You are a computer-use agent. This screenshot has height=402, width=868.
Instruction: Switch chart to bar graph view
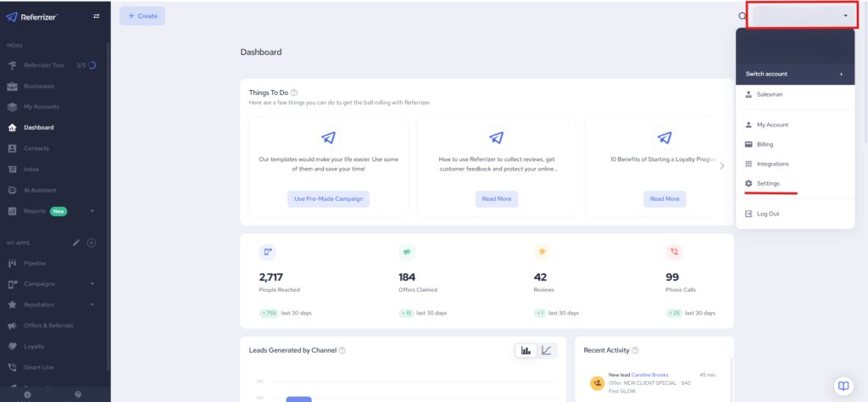click(526, 350)
